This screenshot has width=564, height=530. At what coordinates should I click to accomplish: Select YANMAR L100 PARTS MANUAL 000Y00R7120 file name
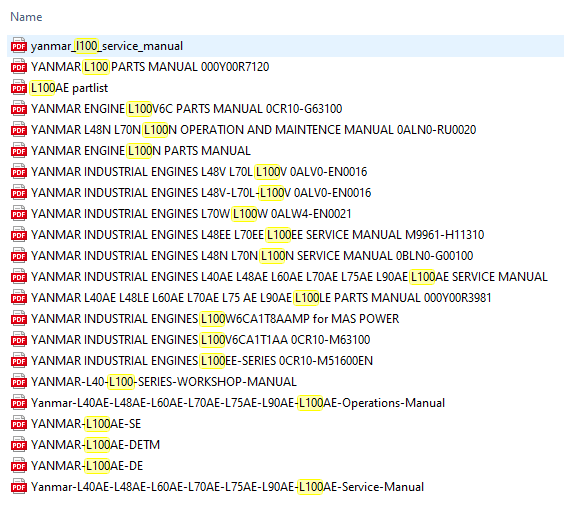click(150, 67)
